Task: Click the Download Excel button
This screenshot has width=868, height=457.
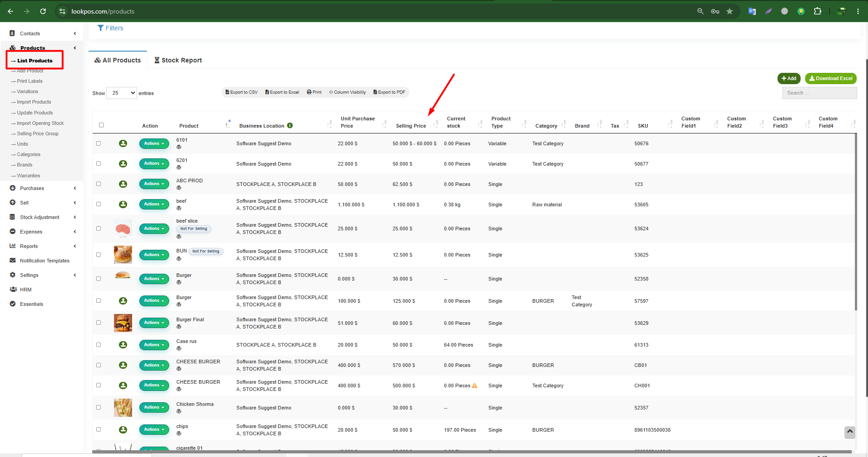Action: pyautogui.click(x=830, y=78)
